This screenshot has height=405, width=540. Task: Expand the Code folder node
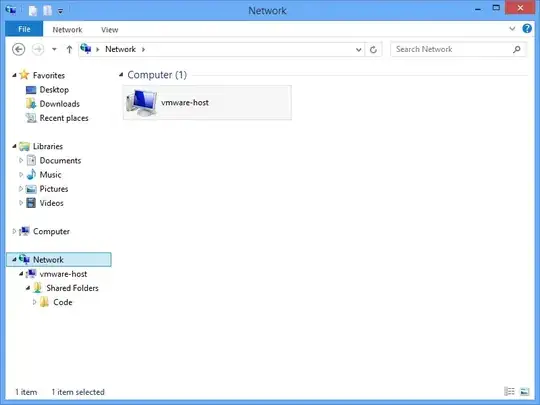coord(34,302)
